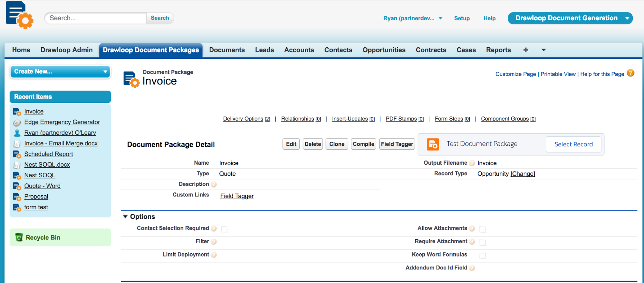The image size is (644, 283).
Task: Toggle the Allow Attachments checkbox
Action: tap(482, 229)
